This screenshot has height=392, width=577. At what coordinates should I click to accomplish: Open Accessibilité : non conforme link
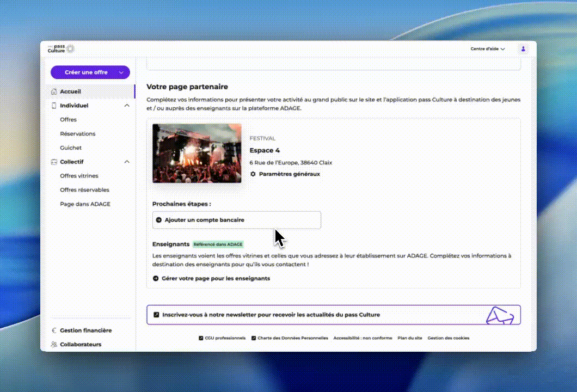[x=363, y=338]
